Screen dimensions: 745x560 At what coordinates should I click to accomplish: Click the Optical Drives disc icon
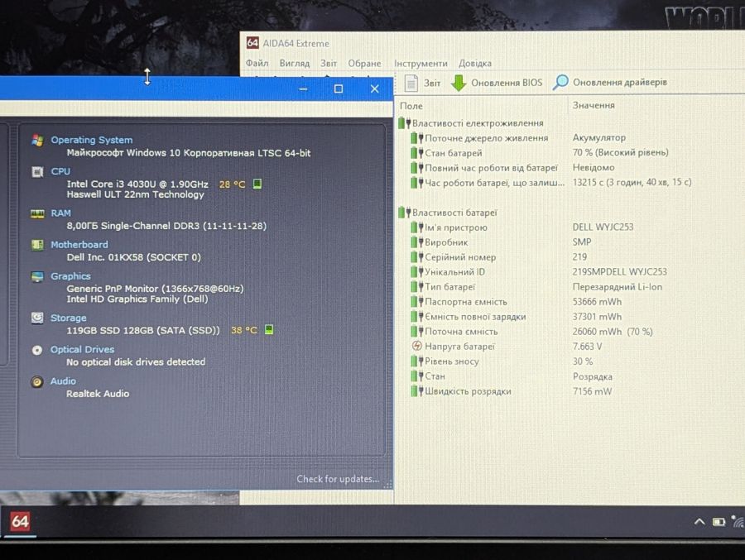tap(37, 350)
